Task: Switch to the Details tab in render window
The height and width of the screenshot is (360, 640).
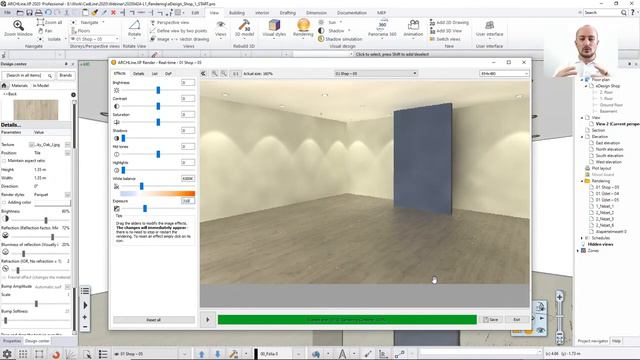Action: point(139,73)
